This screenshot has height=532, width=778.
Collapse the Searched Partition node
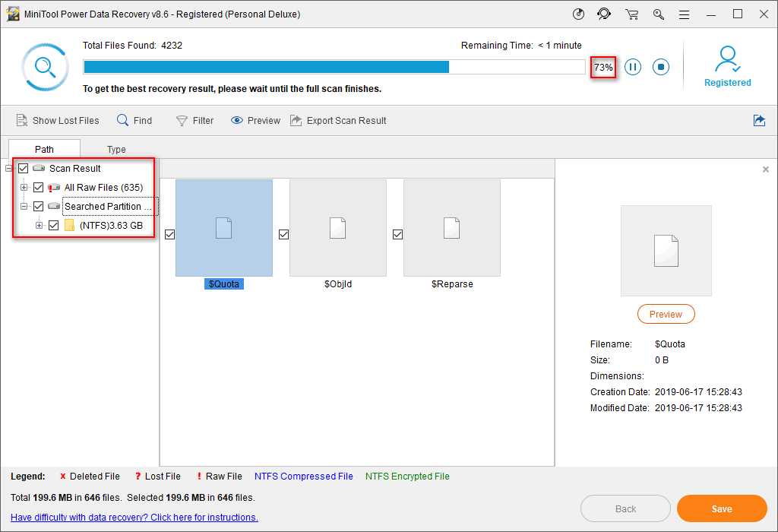24,206
